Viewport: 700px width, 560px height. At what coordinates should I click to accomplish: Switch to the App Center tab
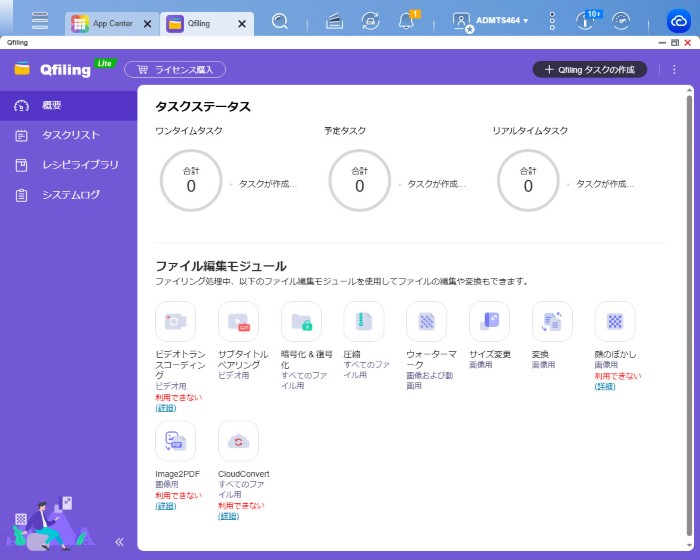point(112,23)
